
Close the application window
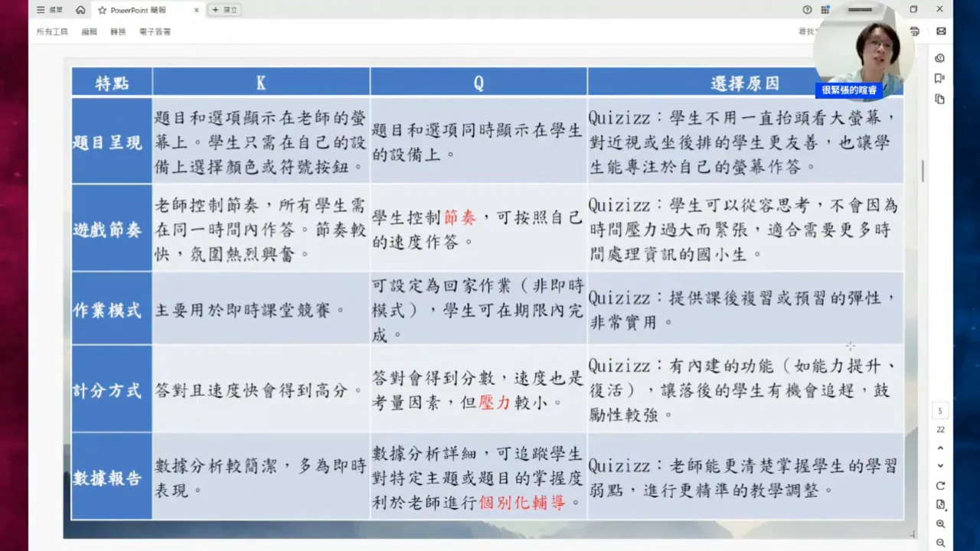tap(940, 9)
